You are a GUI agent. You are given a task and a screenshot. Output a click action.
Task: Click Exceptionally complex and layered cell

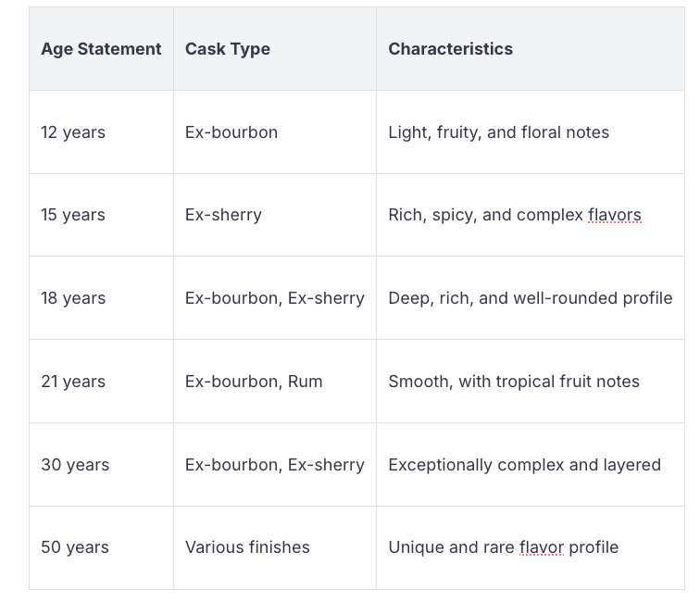[x=524, y=465]
